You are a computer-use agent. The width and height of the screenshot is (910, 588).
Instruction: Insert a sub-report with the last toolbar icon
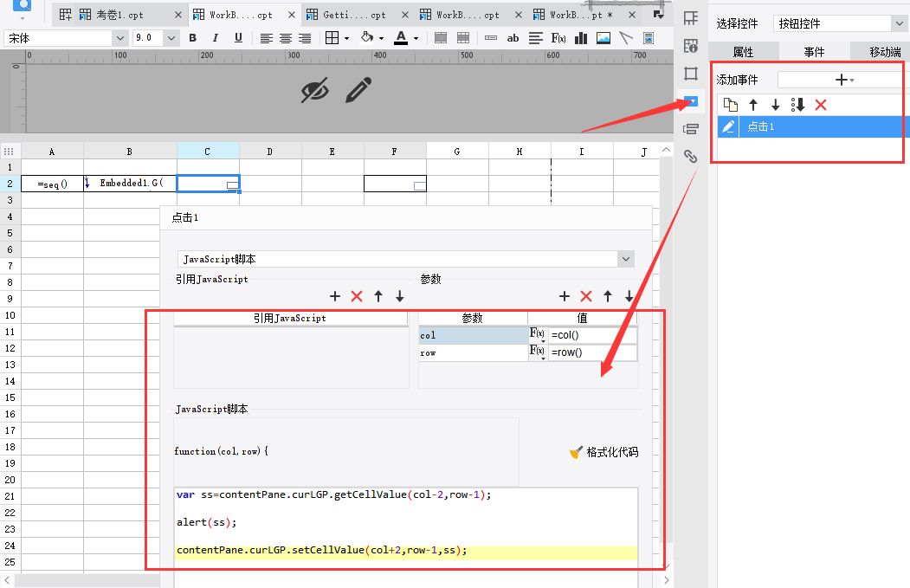click(649, 38)
